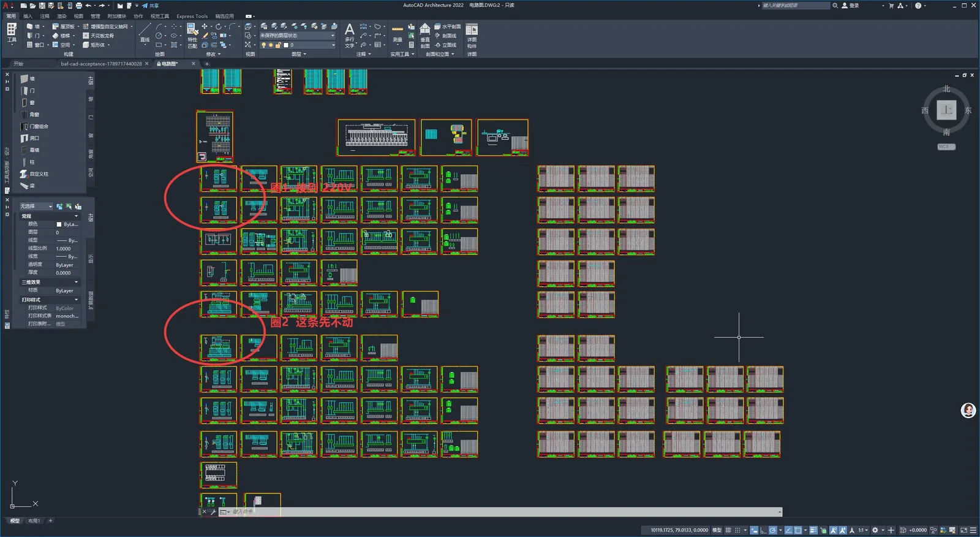The image size is (980, 537).
Task: Toggle lineweight display in status bar
Action: 813,530
